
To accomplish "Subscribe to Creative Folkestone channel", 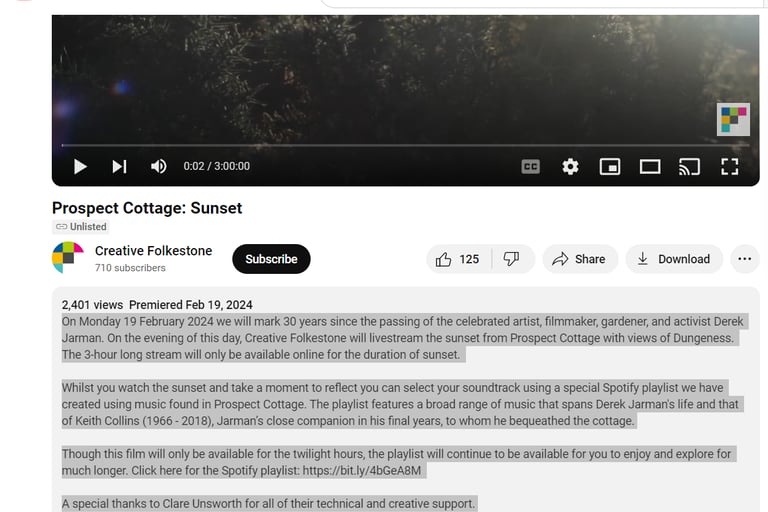I will (x=271, y=259).
